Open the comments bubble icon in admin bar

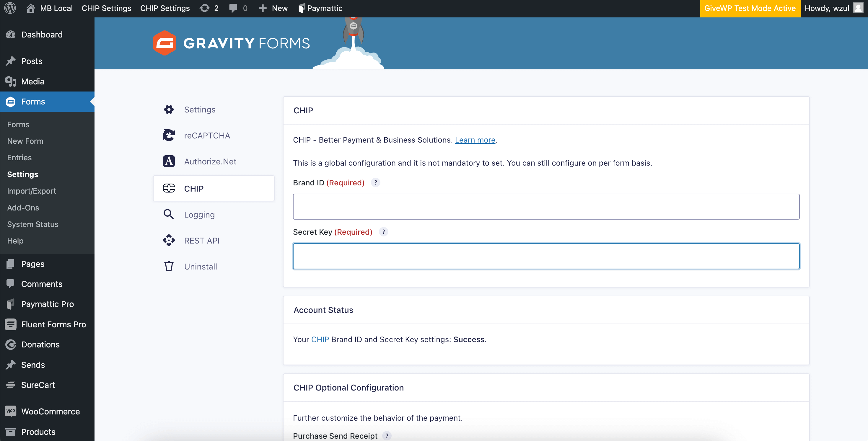[x=233, y=8]
